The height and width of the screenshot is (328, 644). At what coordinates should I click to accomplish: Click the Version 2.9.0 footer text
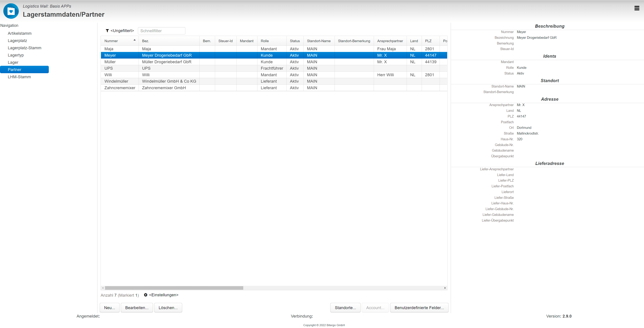click(x=559, y=316)
